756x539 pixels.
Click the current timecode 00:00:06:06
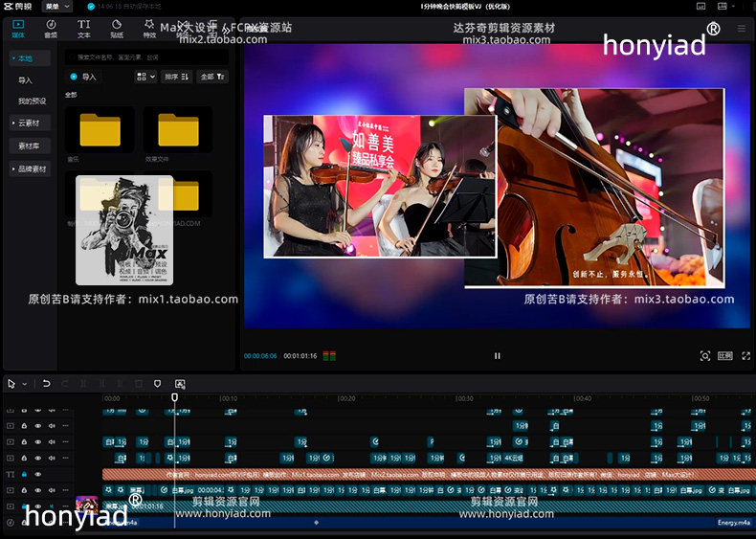pos(260,356)
